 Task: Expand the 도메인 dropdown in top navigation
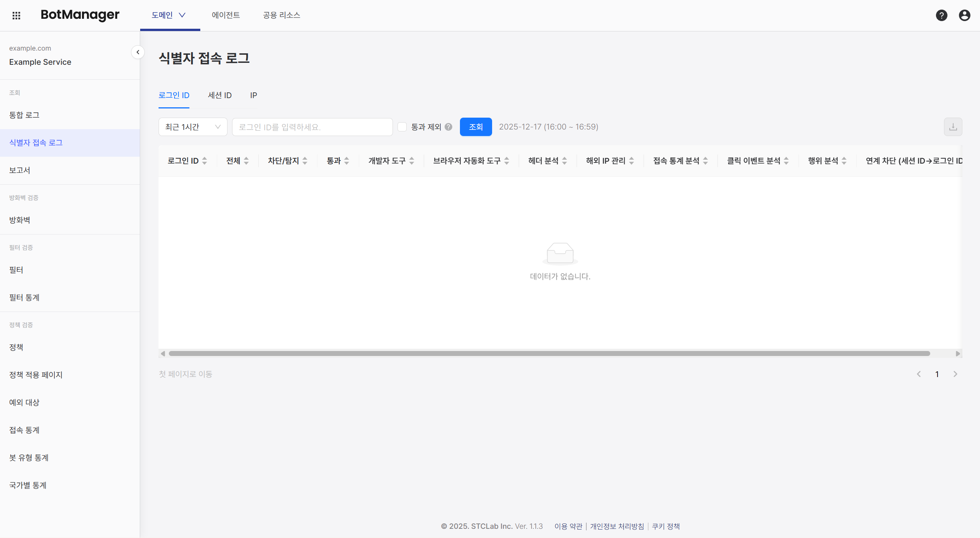(x=169, y=15)
